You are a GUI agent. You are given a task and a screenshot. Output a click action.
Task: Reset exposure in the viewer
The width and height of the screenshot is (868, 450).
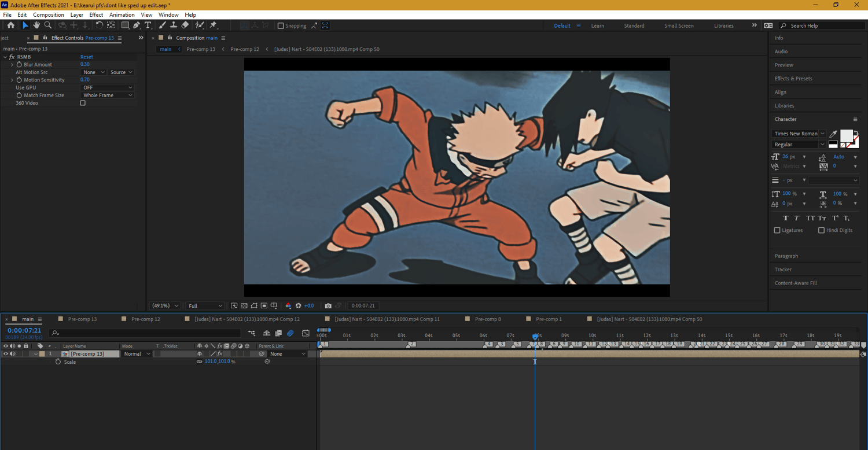pyautogui.click(x=298, y=306)
